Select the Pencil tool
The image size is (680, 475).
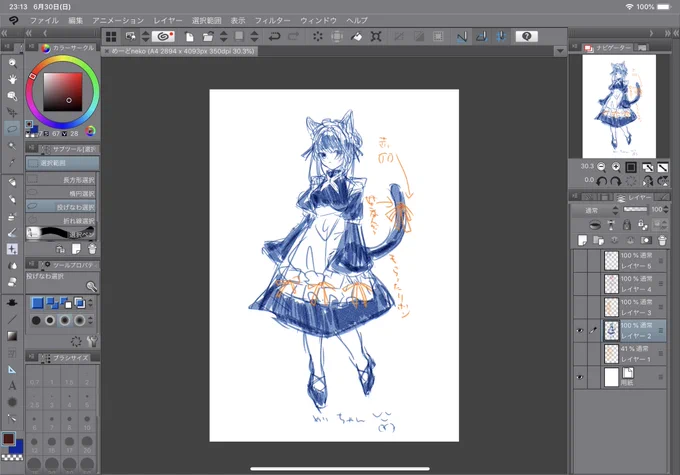tap(13, 199)
